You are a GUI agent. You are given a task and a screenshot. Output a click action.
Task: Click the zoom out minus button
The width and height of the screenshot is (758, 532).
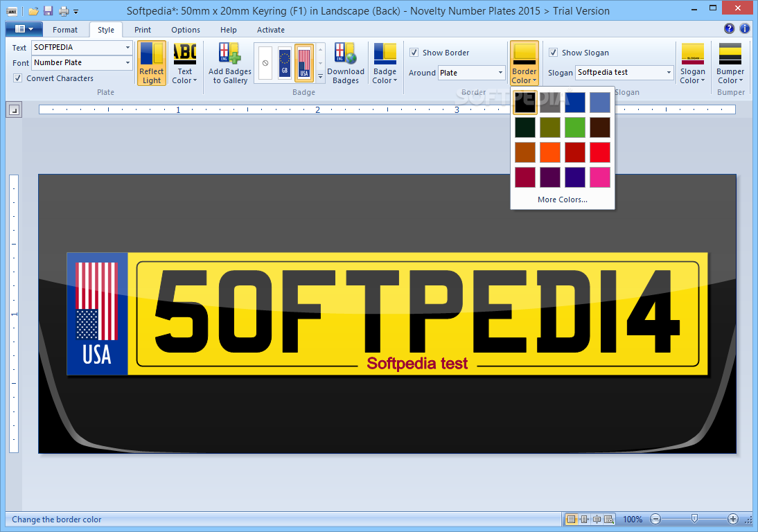[655, 520]
